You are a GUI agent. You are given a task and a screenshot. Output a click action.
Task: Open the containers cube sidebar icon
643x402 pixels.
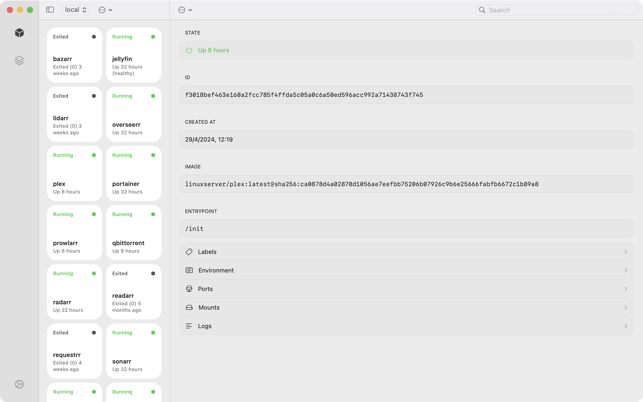coord(19,33)
